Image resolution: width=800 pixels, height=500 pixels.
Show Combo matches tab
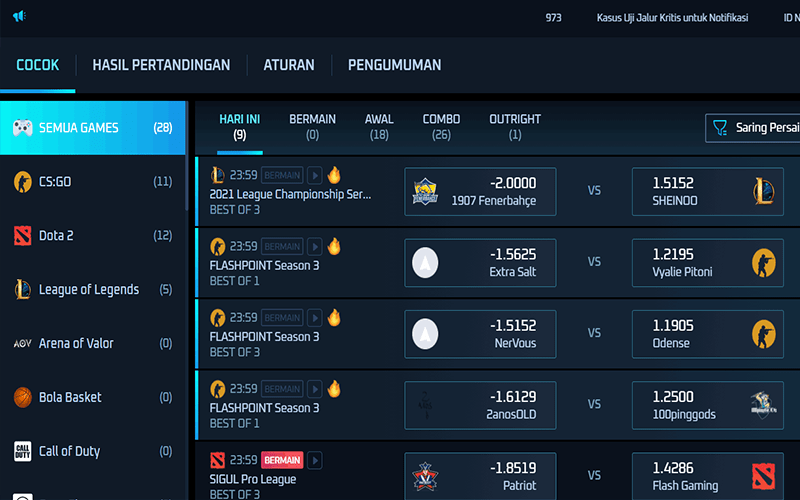click(x=441, y=126)
